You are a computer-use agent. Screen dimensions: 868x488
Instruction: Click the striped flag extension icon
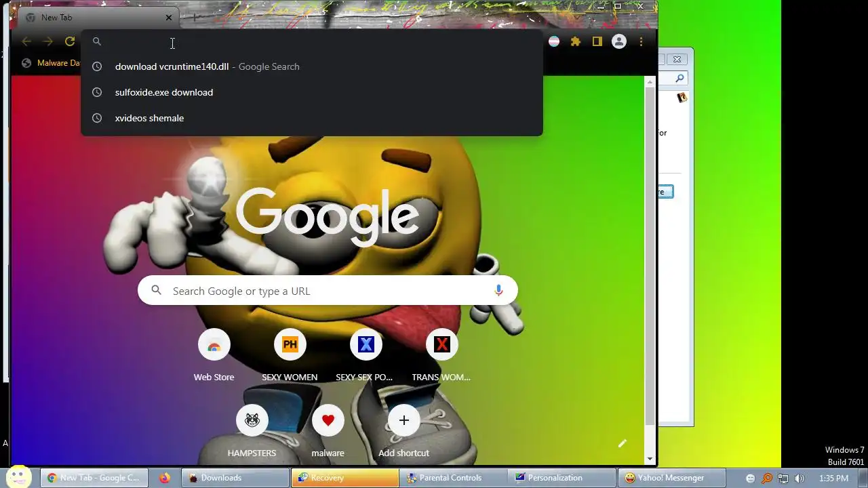click(554, 41)
